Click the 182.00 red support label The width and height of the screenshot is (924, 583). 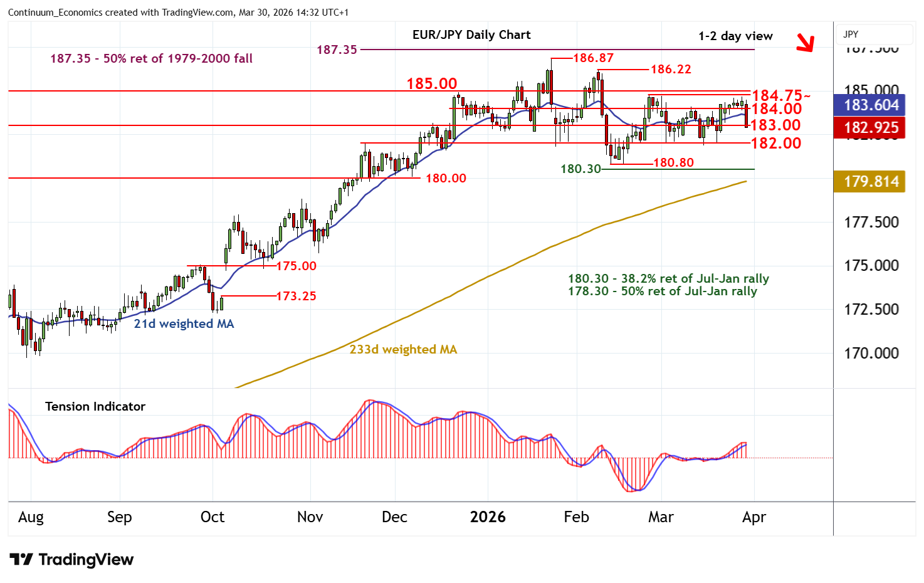[x=776, y=144]
